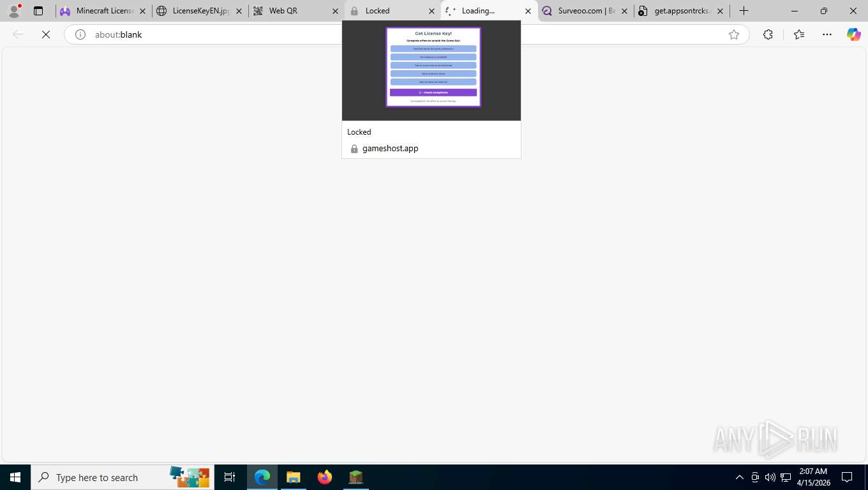Open the Edge profile avatar

[14, 11]
